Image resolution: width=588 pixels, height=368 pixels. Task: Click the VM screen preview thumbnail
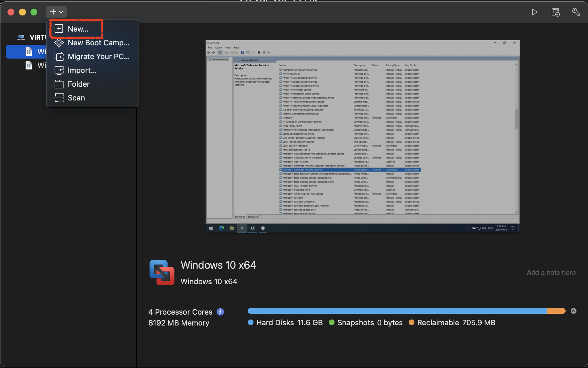click(362, 136)
